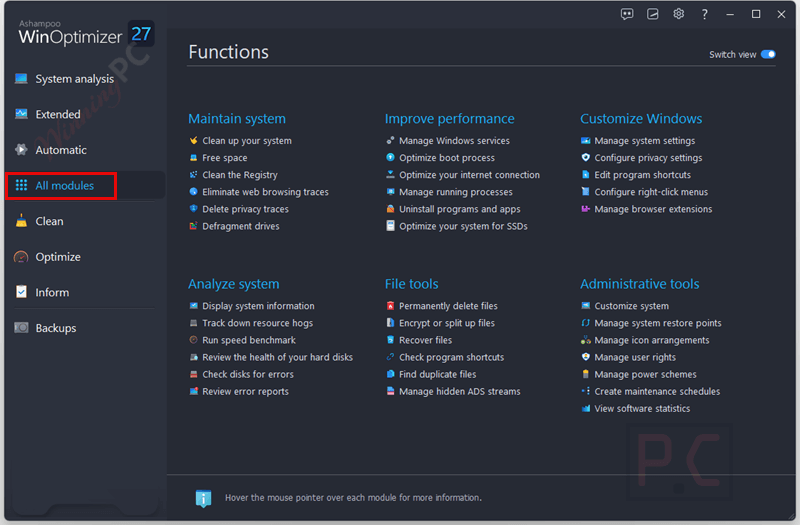Open help with the question mark icon
Screen dimensions: 800x525
[x=705, y=14]
